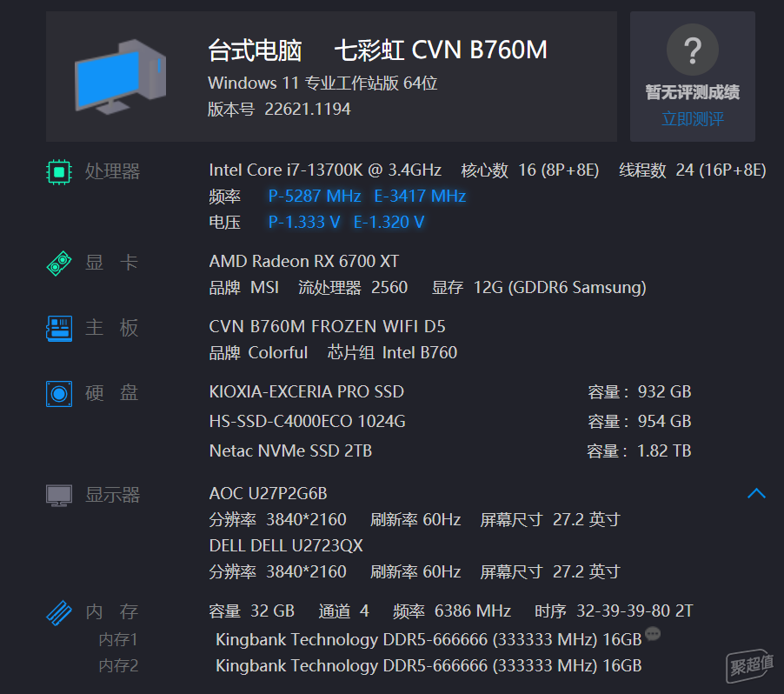The image size is (784, 694).
Task: Click the motherboard icon
Action: pyautogui.click(x=59, y=329)
